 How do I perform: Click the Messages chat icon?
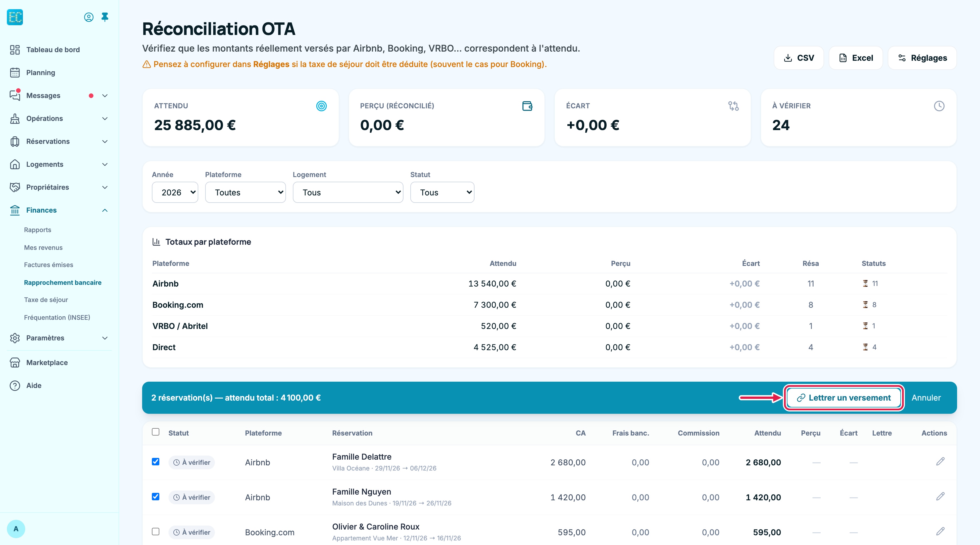point(15,95)
